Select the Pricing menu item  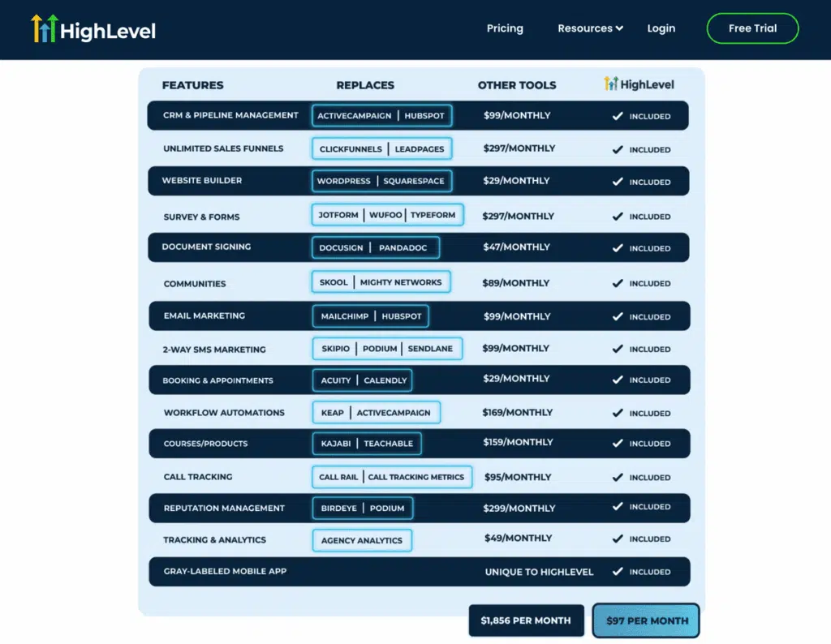[505, 28]
